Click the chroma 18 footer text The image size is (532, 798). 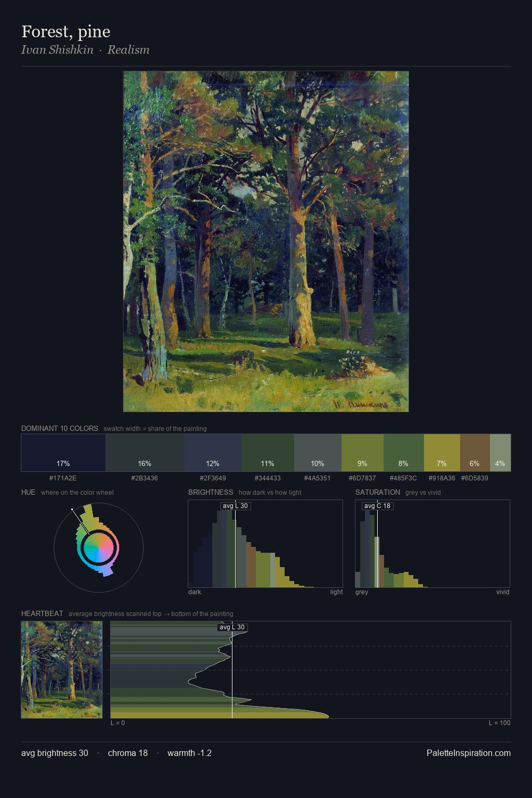point(128,753)
